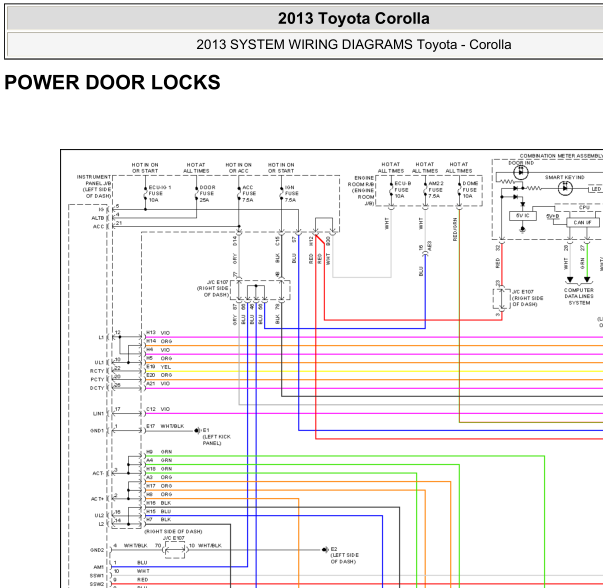Click 'H8 ORG' wire label
Screen dimensions: 603x588
[159, 494]
